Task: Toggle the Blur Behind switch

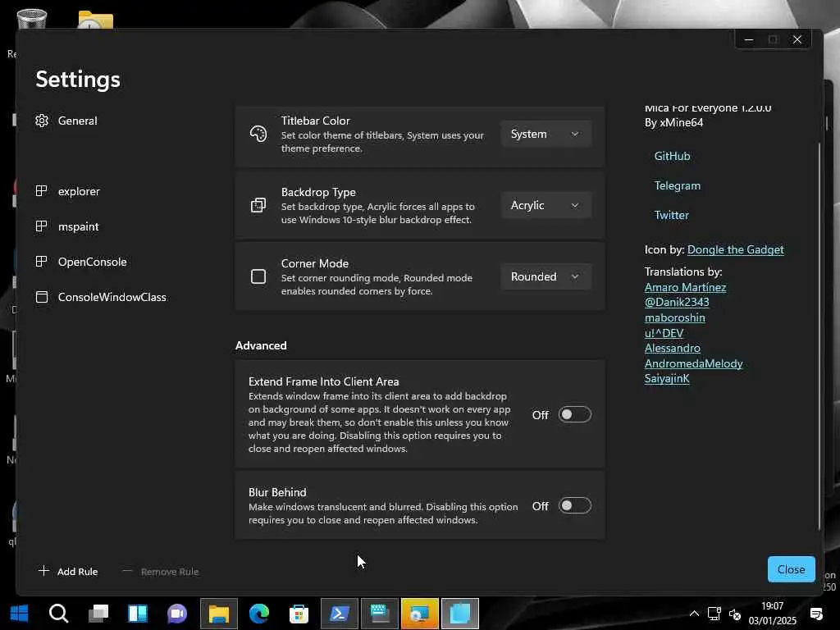Action: pyautogui.click(x=574, y=505)
